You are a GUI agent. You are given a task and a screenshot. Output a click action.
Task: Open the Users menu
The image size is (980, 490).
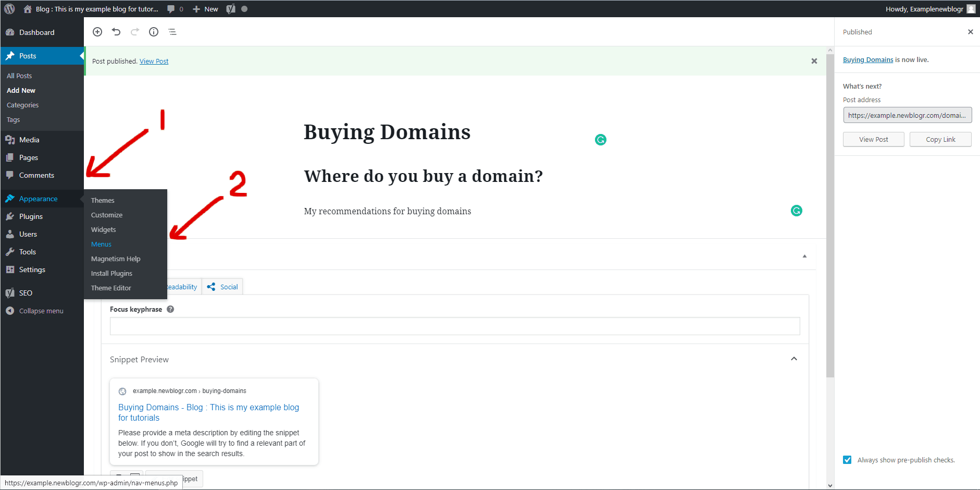[x=42, y=234]
